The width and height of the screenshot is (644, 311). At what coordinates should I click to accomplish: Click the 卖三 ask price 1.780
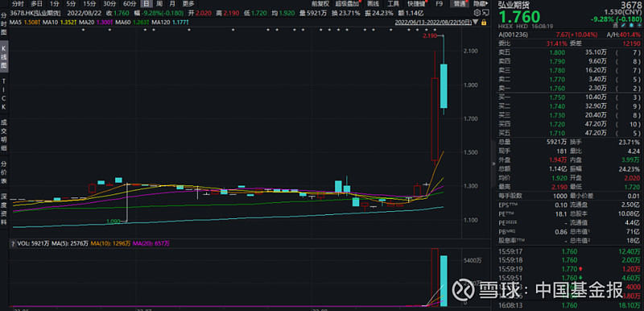pyautogui.click(x=557, y=70)
